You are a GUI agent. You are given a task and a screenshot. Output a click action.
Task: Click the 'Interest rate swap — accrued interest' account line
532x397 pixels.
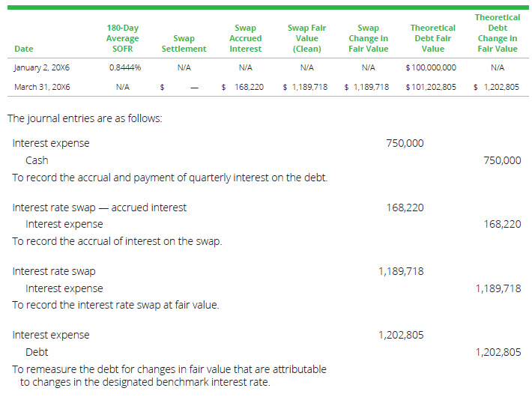(100, 207)
